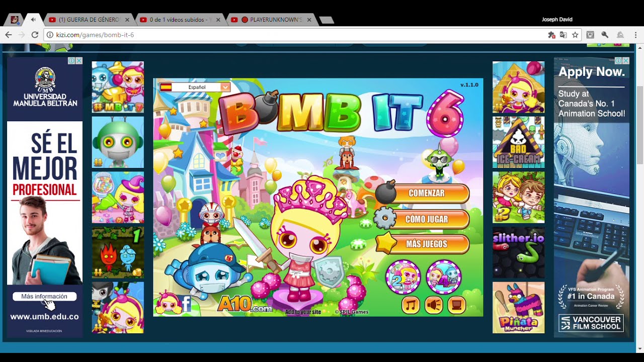Click the SPIL Games copyright link
Screen dimensions: 644x362
coord(352,312)
